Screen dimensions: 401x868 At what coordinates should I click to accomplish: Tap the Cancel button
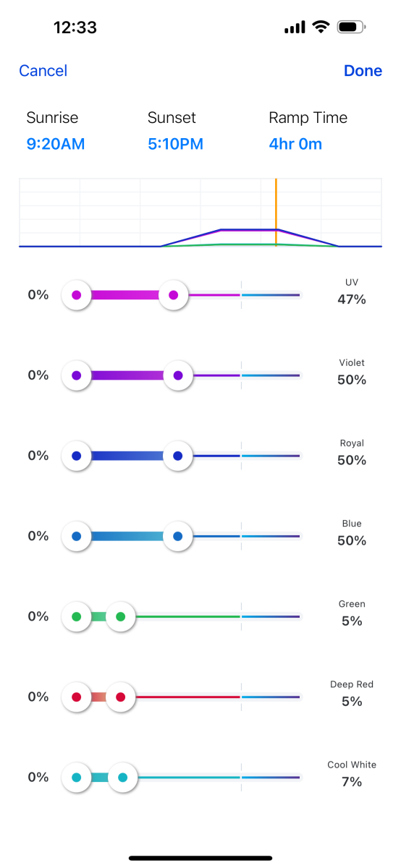(43, 71)
